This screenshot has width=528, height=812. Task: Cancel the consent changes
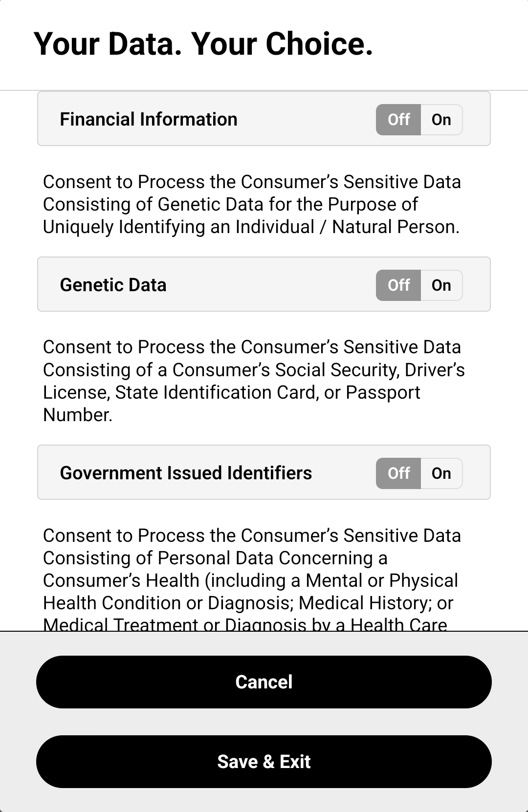tap(264, 682)
